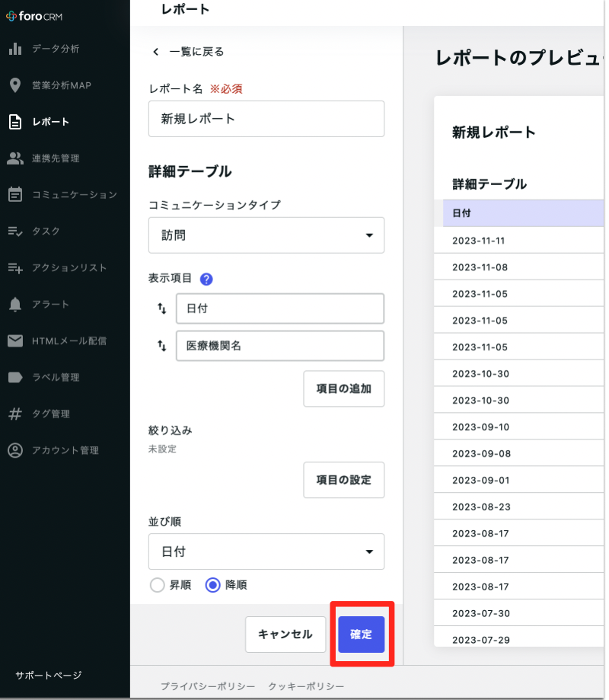Viewport: 609px width, 700px height.
Task: Click the 項目の設定 button
Action: click(x=344, y=480)
